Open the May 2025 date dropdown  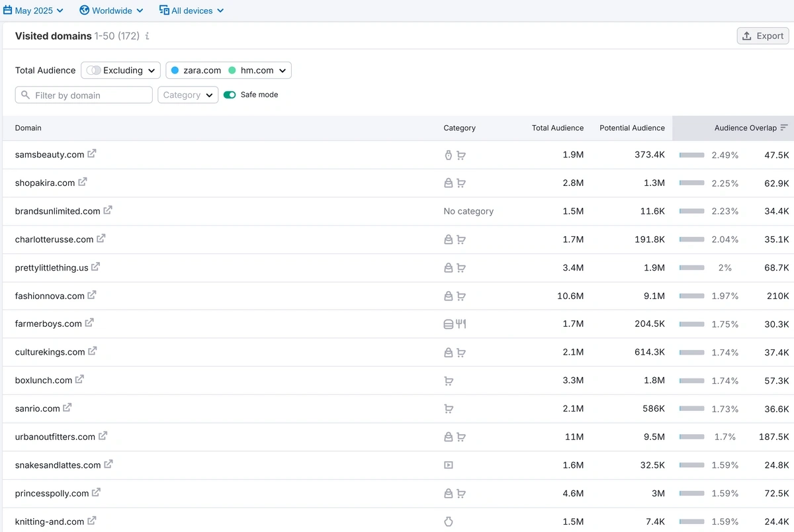click(34, 11)
